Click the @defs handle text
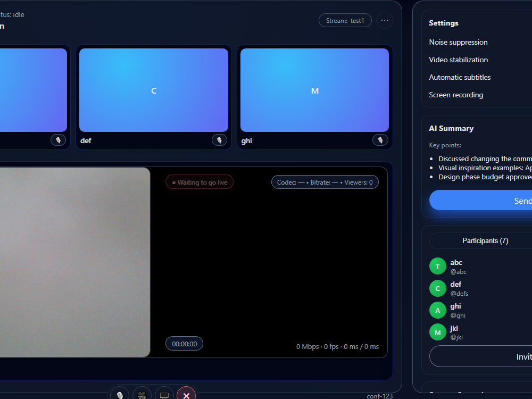The image size is (532, 399). pyautogui.click(x=459, y=294)
